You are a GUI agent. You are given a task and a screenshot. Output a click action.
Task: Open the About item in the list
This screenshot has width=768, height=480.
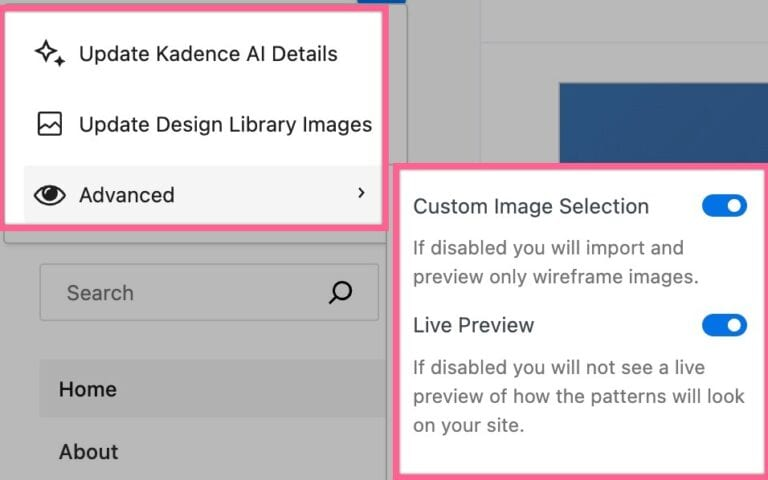click(89, 451)
